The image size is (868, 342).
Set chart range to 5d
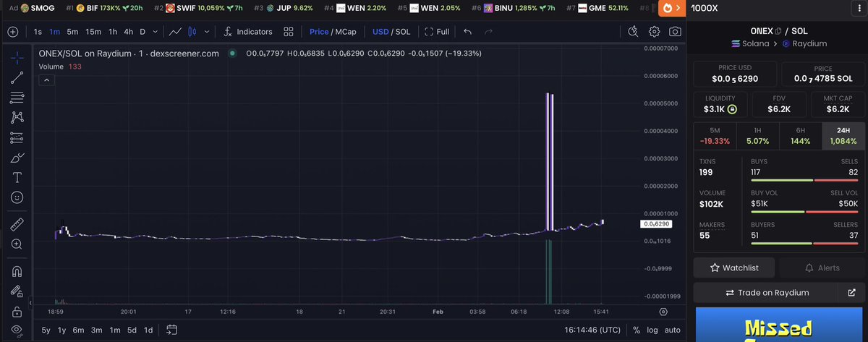point(132,330)
